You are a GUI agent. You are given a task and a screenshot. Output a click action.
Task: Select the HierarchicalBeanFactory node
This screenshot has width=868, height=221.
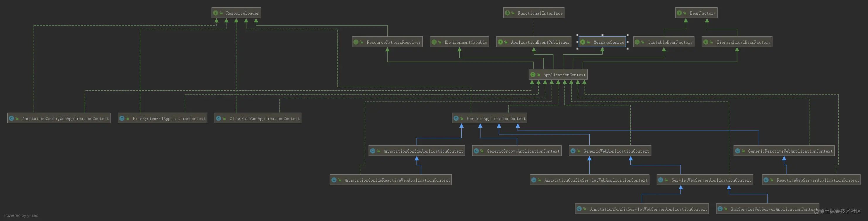coord(737,42)
